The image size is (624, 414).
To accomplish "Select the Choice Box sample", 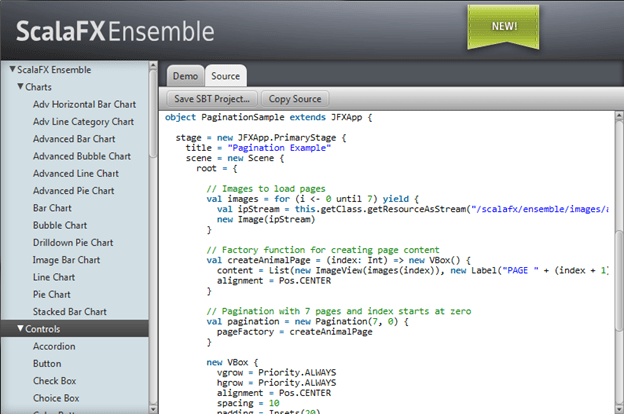I will [x=56, y=398].
